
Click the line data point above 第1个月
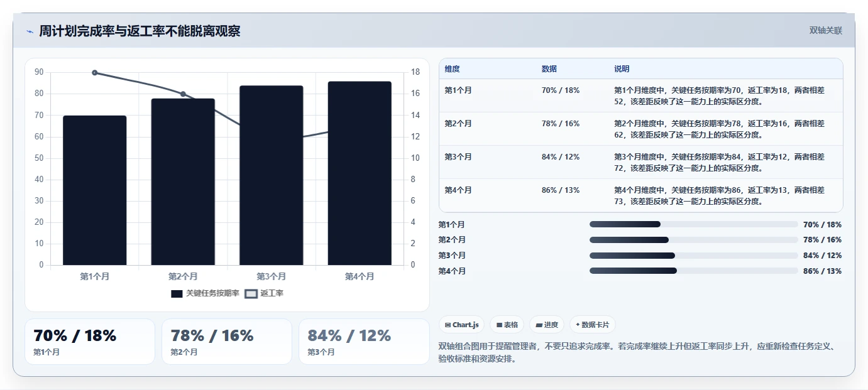click(95, 73)
